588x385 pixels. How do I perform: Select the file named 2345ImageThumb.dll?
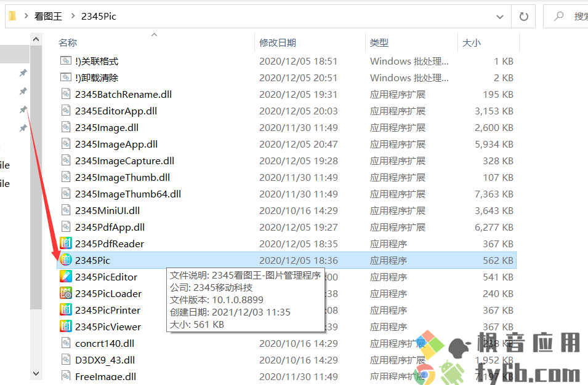pos(123,177)
